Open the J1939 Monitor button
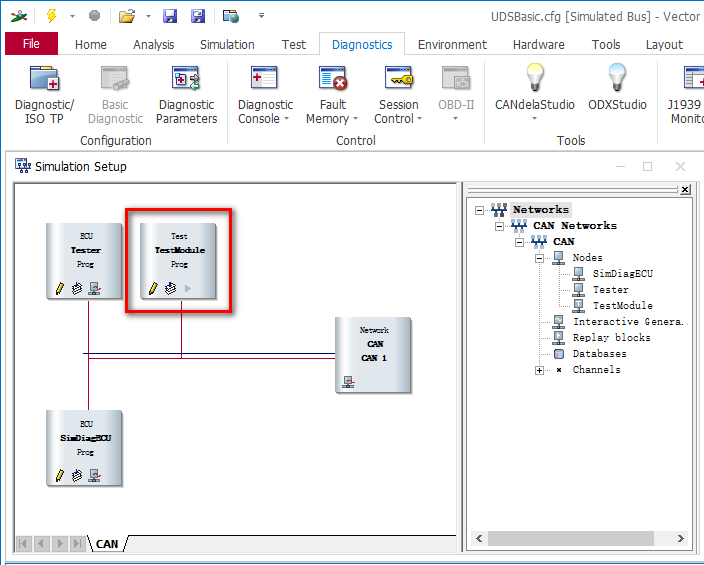Viewport: 704px width, 565px height. click(686, 95)
